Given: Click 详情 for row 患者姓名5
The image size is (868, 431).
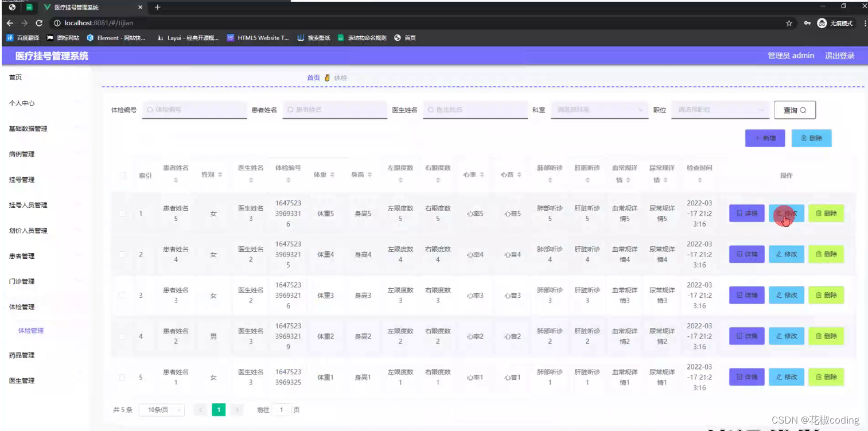Looking at the screenshot, I should 747,213.
